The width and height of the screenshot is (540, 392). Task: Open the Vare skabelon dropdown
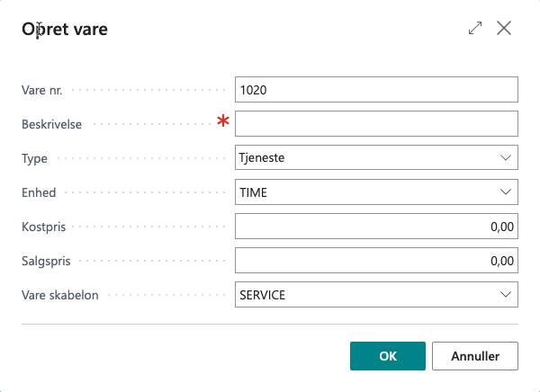point(376,294)
